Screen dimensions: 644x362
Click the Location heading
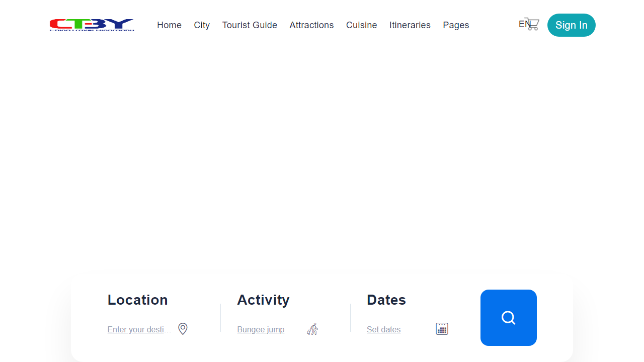[137, 300]
